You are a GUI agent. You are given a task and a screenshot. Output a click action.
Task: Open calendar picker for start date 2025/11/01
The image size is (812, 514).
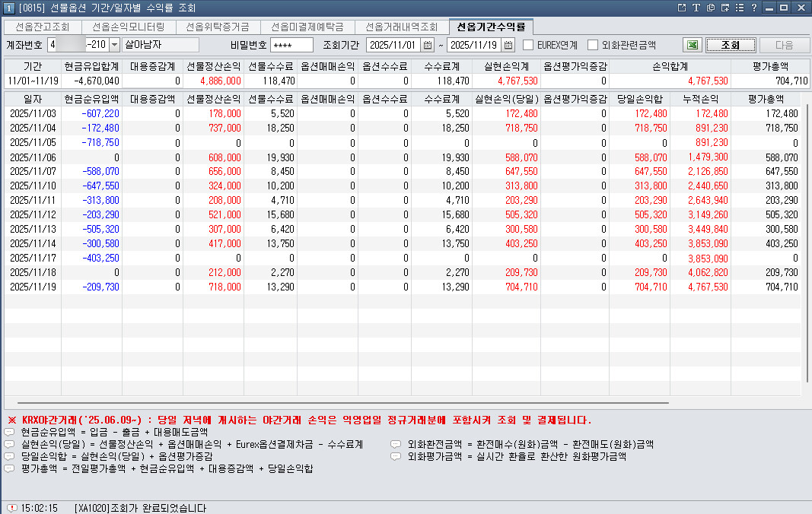[x=427, y=45]
